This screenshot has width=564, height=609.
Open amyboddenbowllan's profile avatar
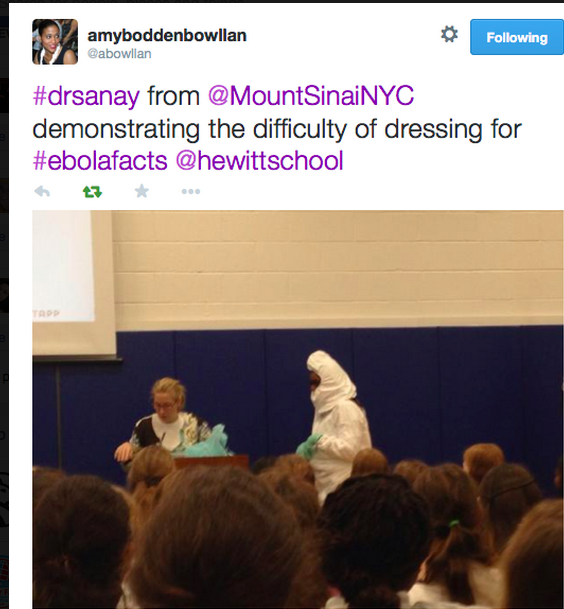pyautogui.click(x=55, y=42)
